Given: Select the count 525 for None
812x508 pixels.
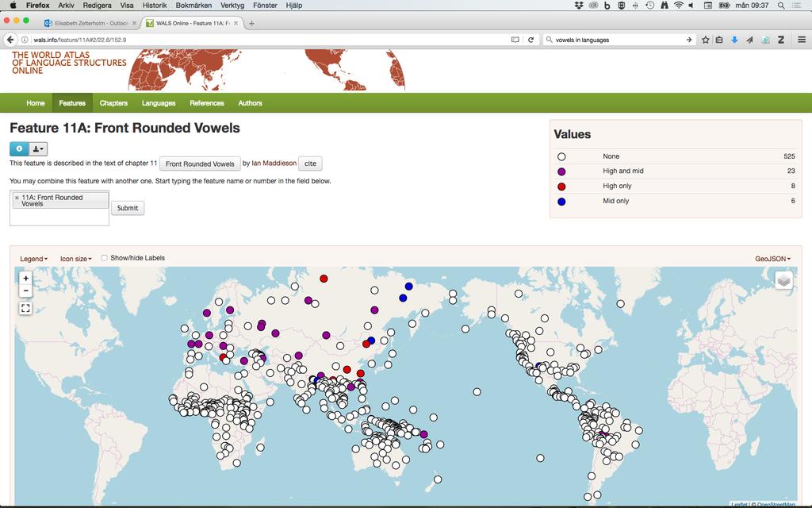Looking at the screenshot, I should click(789, 156).
